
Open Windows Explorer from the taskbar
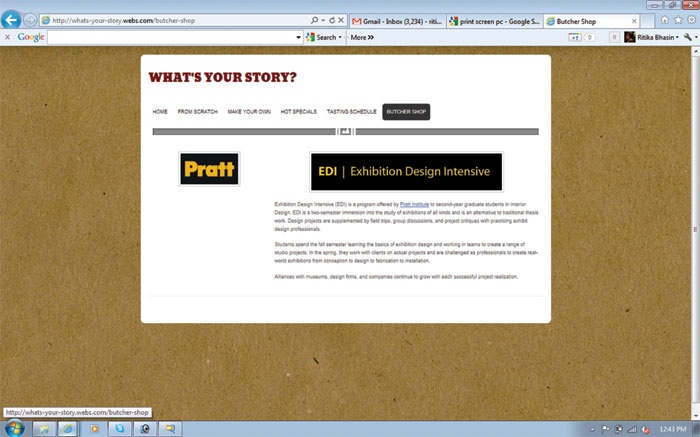[x=44, y=429]
